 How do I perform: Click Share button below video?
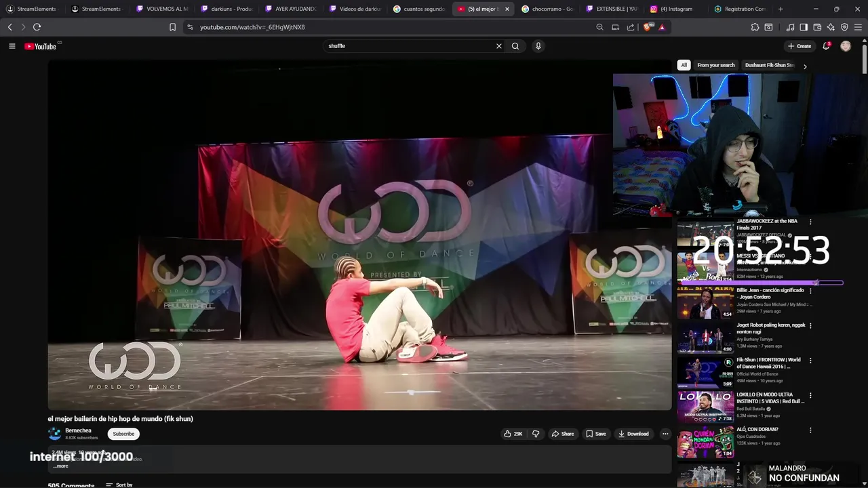point(563,434)
